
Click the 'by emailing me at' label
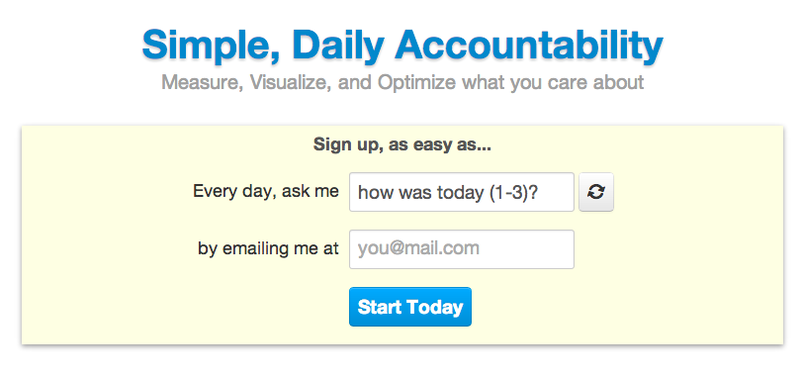pos(268,248)
